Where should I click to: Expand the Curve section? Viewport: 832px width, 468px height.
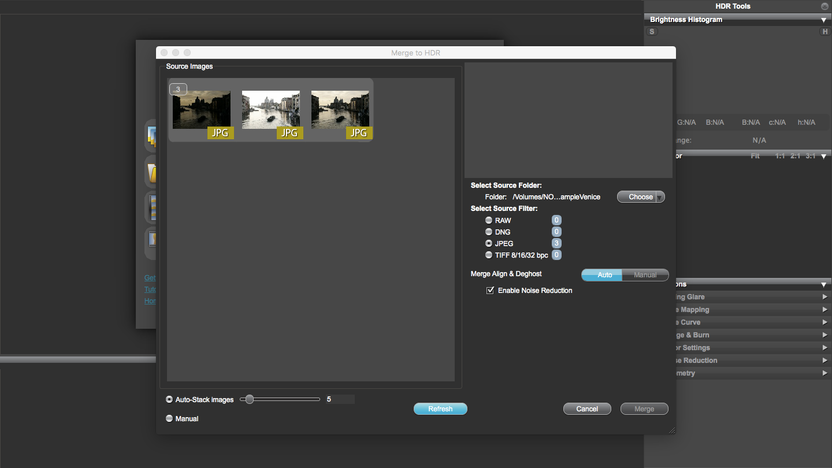tap(825, 322)
